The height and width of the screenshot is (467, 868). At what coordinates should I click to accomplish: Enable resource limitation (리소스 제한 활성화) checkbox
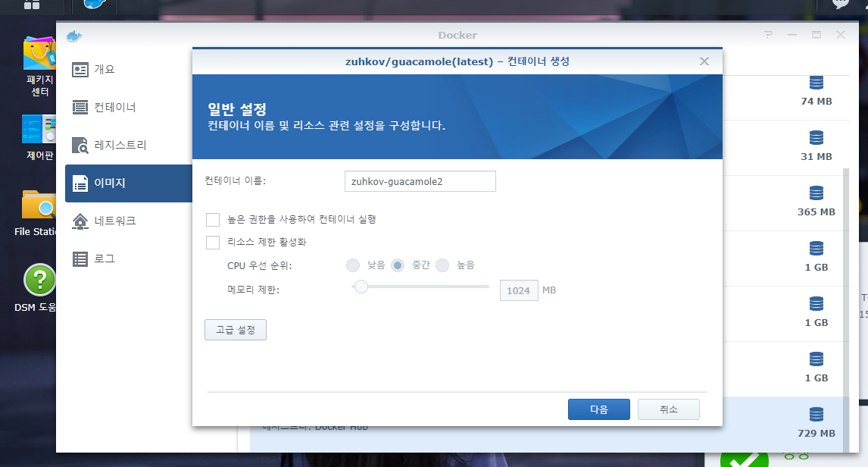(x=213, y=243)
